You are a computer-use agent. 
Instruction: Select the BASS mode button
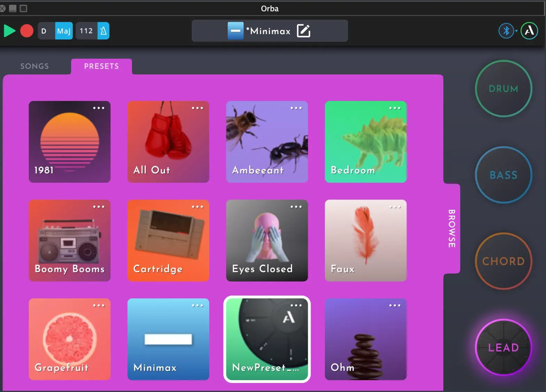coord(504,175)
